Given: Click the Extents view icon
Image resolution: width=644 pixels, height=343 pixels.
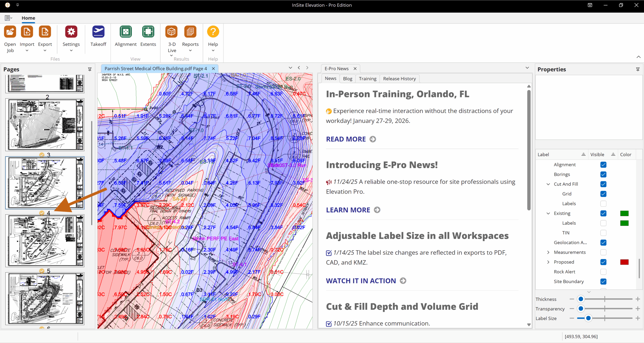Looking at the screenshot, I should [x=148, y=32].
